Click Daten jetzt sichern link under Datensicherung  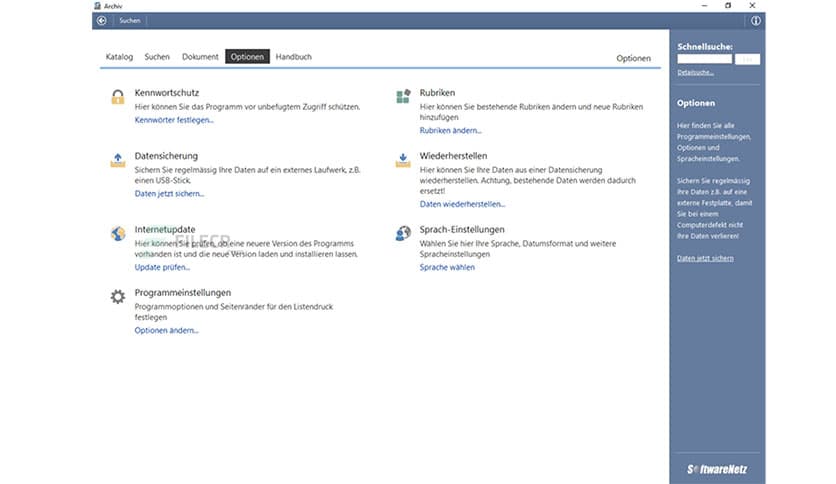[x=169, y=193]
